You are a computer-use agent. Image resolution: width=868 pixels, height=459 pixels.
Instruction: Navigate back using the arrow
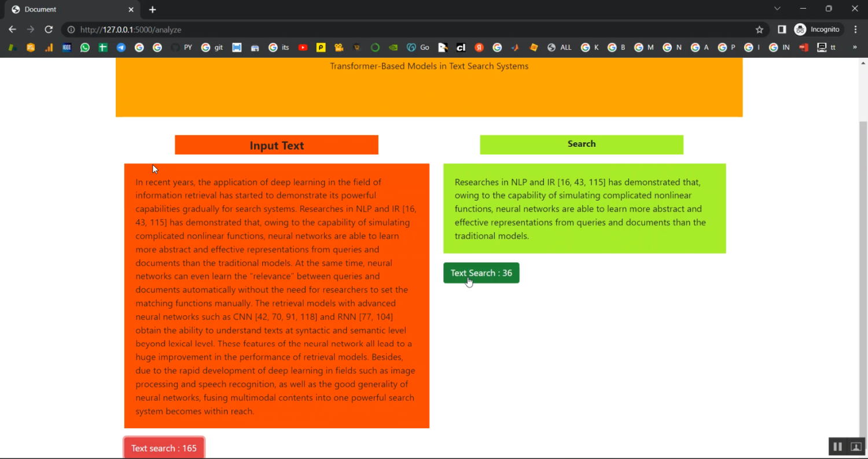(12, 29)
